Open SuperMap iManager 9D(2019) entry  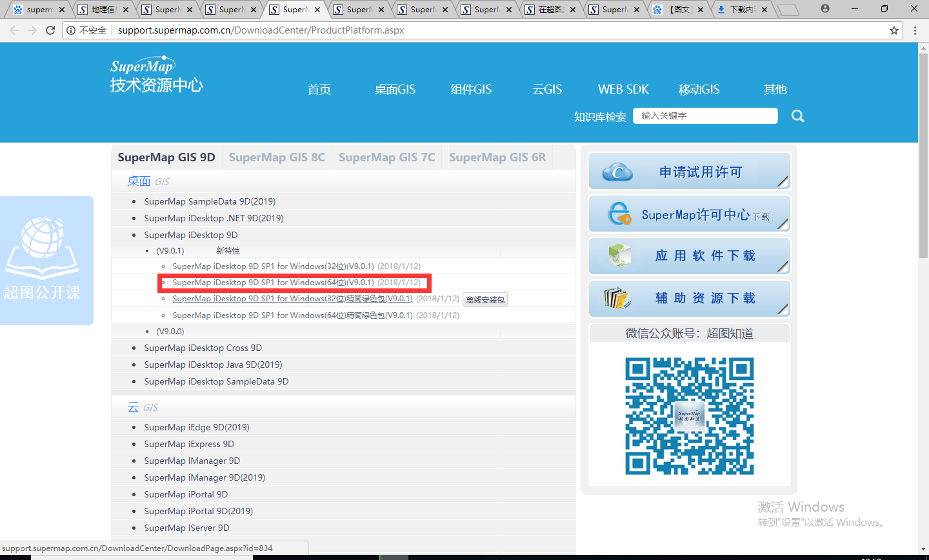coord(205,477)
